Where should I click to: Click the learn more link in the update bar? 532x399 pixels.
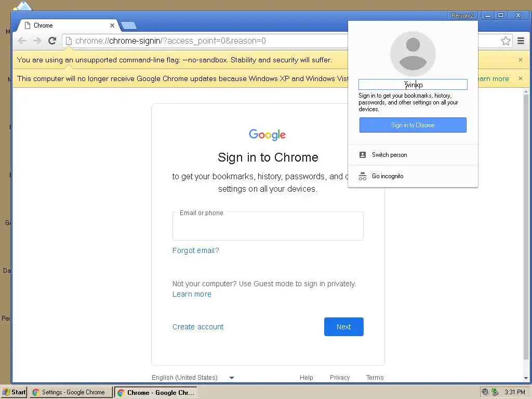coord(494,78)
